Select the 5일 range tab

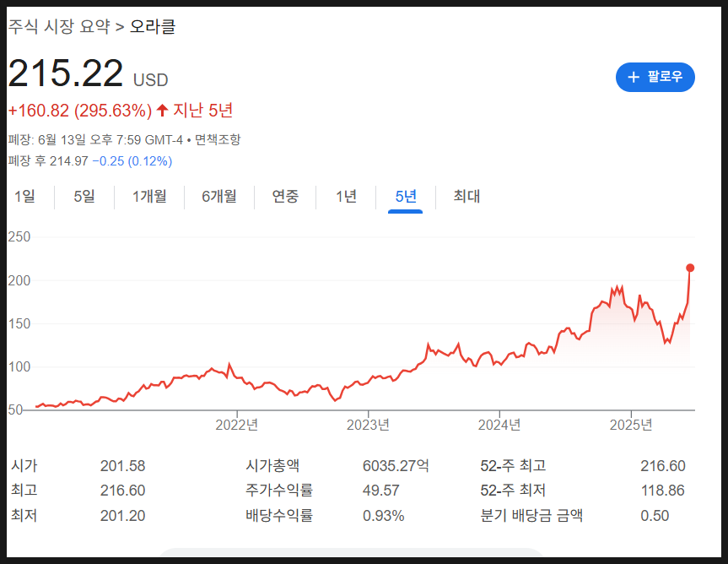84,197
